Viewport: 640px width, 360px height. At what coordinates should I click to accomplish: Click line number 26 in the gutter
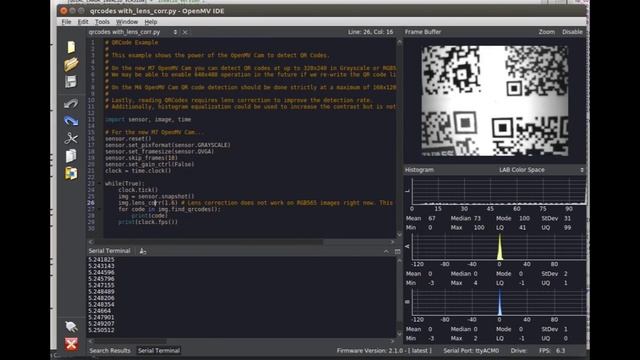(91, 202)
